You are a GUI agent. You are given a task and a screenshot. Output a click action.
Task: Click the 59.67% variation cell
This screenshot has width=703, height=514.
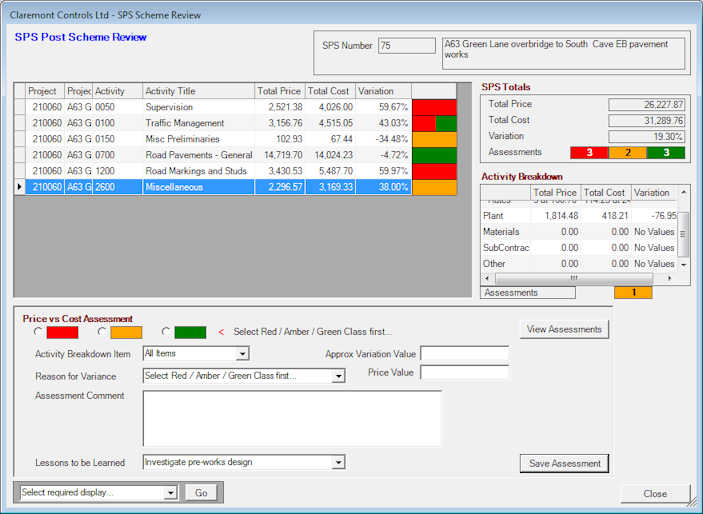pyautogui.click(x=383, y=107)
